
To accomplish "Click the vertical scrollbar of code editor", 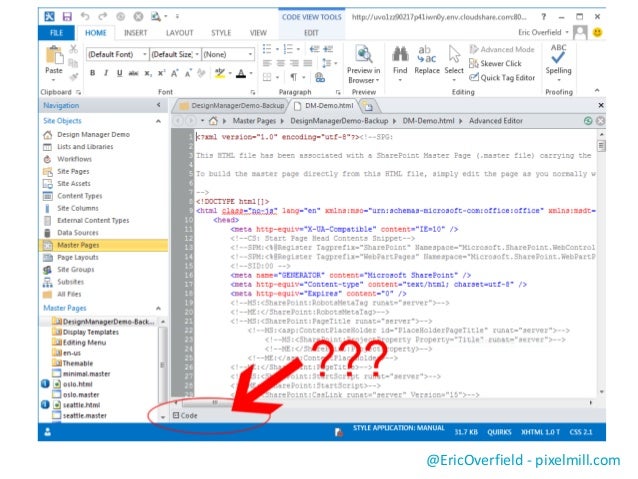I will point(601,262).
